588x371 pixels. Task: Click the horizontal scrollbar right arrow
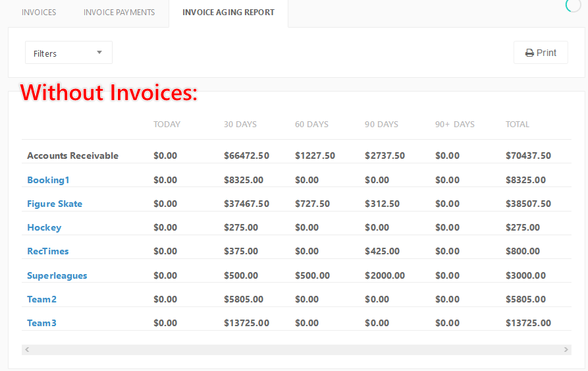pyautogui.click(x=566, y=350)
